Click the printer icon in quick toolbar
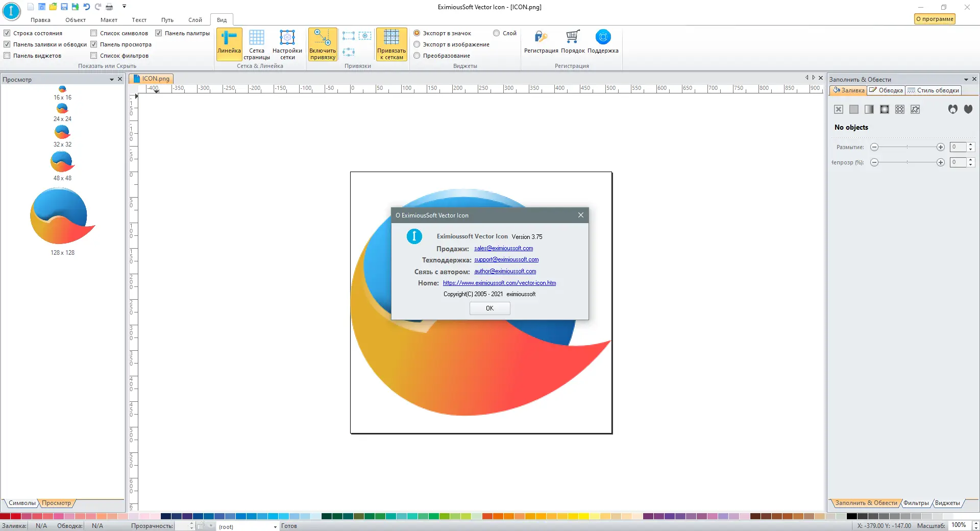This screenshot has width=980, height=531. [109, 7]
